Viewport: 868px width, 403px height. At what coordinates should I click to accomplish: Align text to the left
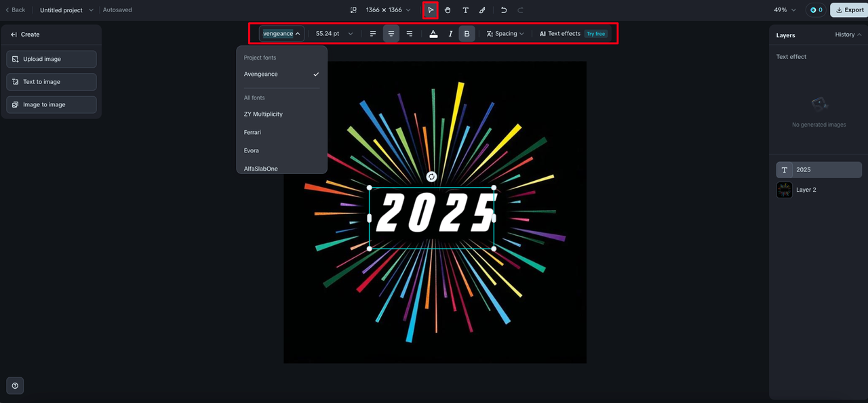click(x=373, y=34)
